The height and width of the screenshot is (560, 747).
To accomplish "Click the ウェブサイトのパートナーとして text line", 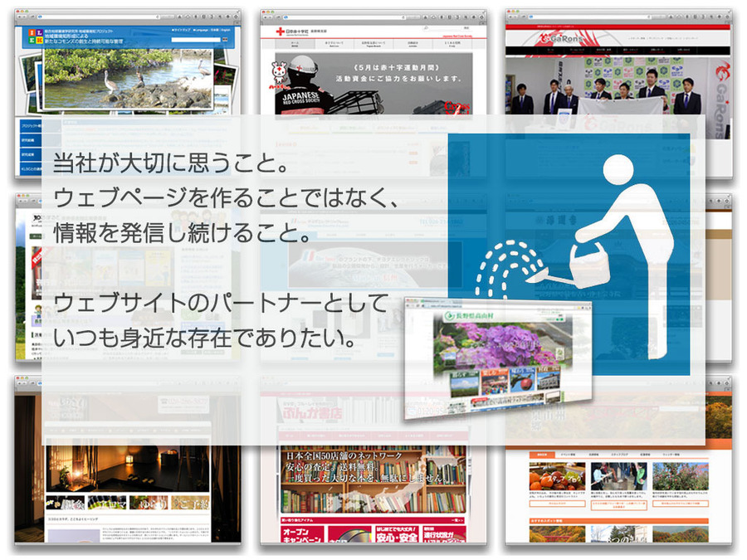I will (220, 304).
